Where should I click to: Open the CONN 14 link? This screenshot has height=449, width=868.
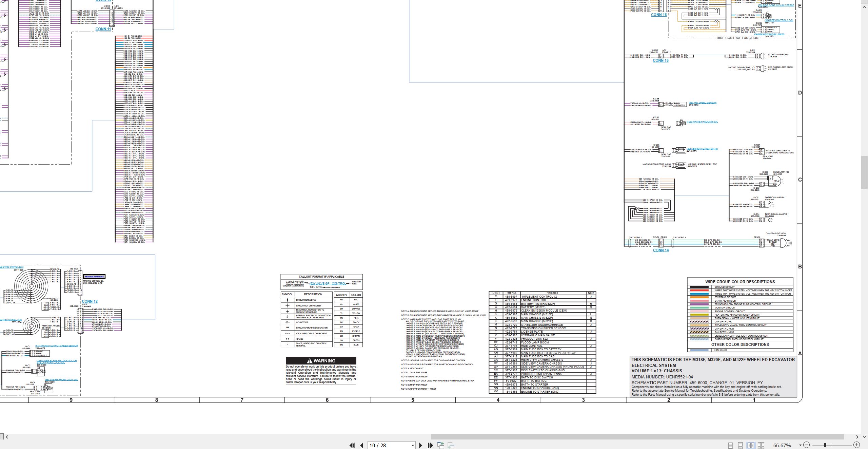(x=661, y=250)
